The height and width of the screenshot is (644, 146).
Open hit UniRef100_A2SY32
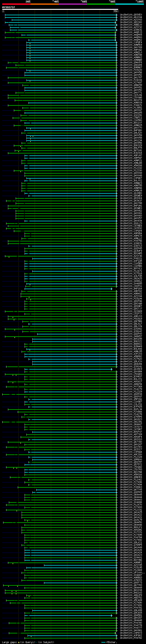(131, 27)
